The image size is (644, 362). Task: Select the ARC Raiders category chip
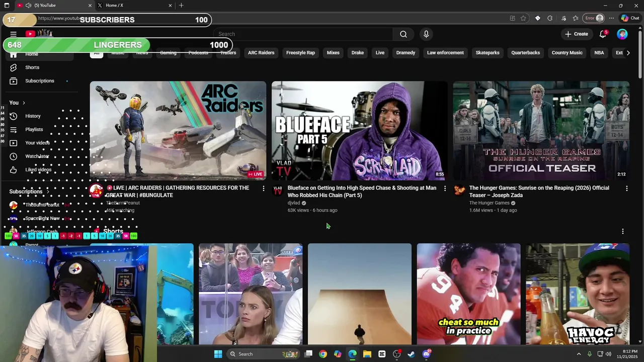coord(261,53)
